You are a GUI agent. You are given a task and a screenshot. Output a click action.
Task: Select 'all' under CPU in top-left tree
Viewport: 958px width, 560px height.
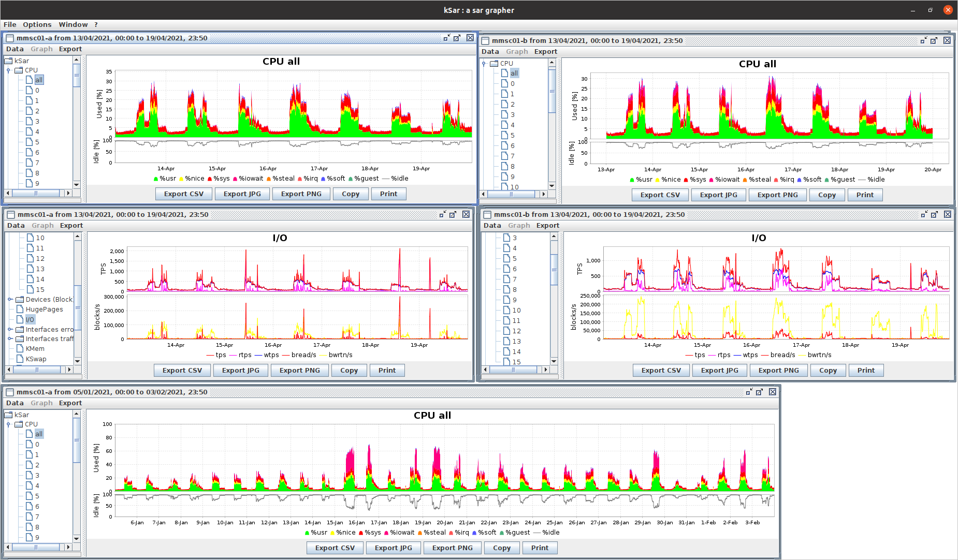[x=39, y=80]
